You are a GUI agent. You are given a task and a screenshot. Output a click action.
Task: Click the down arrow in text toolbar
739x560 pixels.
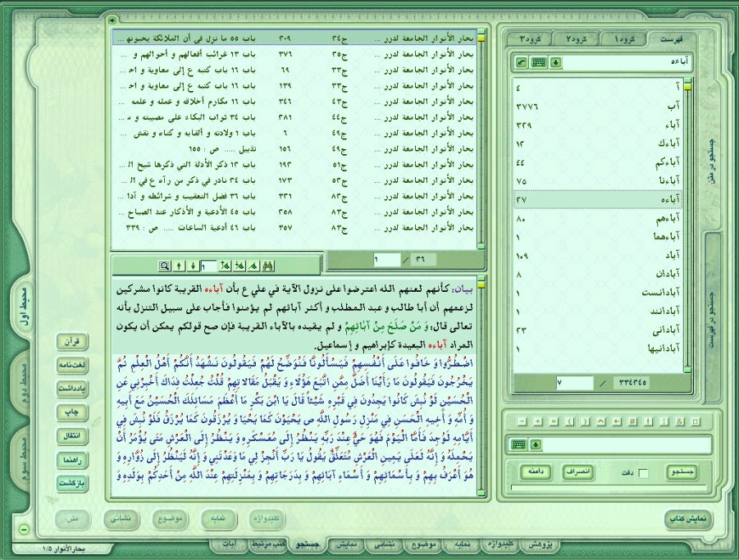click(x=193, y=266)
